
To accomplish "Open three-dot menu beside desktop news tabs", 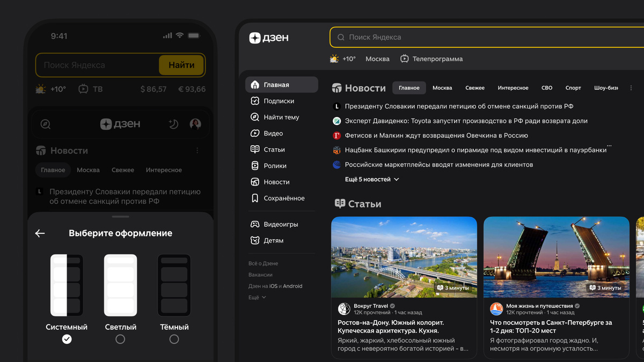I will click(x=631, y=88).
